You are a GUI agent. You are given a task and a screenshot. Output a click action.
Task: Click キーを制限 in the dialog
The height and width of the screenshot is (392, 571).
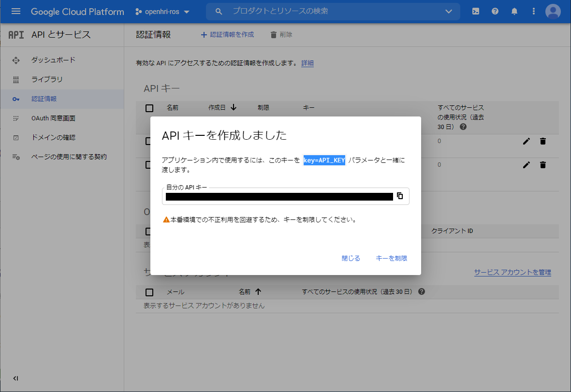[x=391, y=258]
